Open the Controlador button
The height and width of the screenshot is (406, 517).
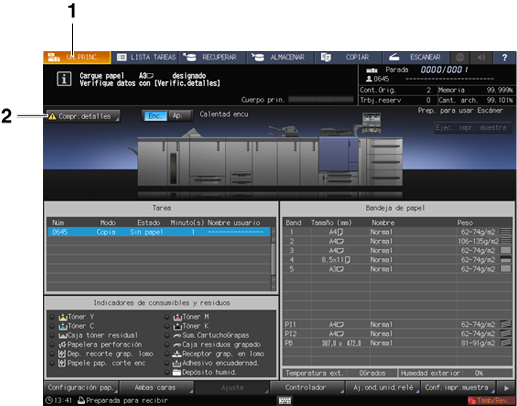307,388
